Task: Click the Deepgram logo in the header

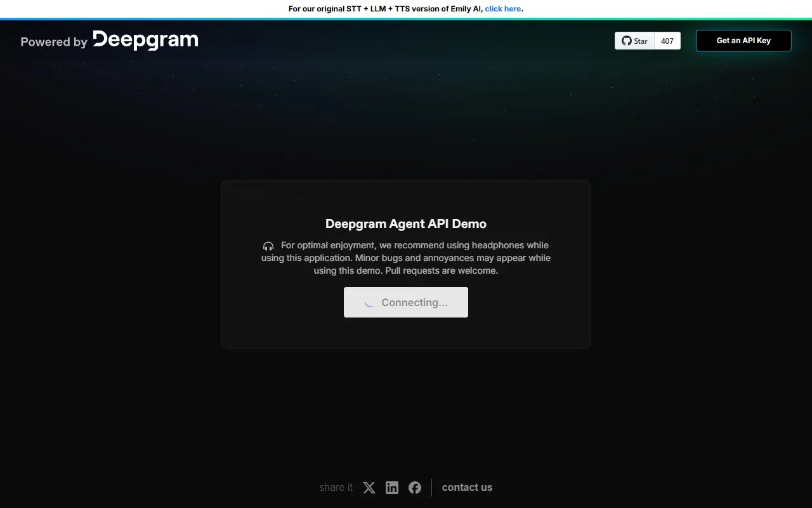Action: (145, 40)
